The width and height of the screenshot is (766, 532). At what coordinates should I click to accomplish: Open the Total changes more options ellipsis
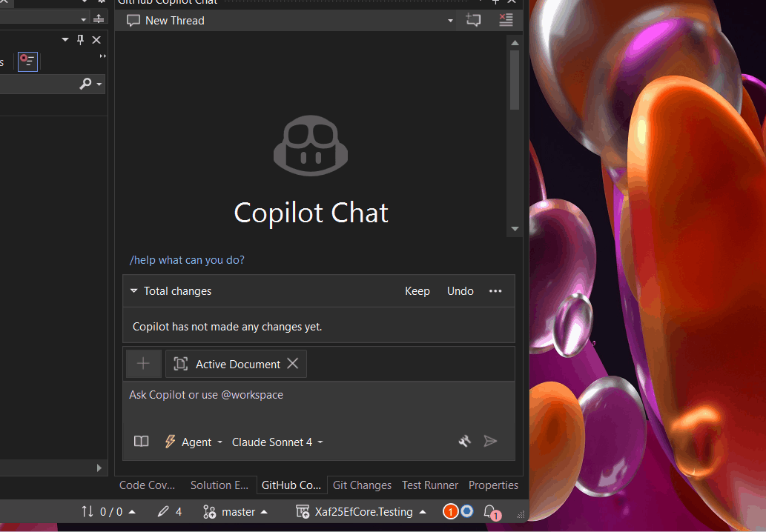click(495, 291)
